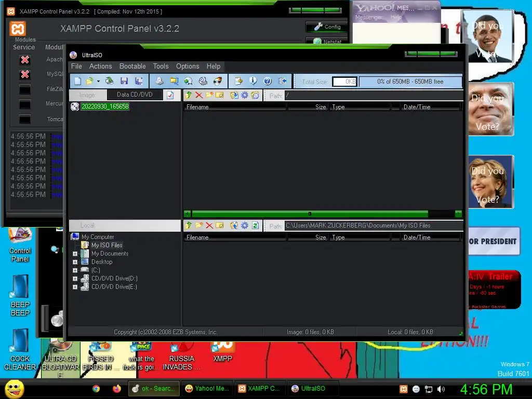
Task: Click the Local path field showing My ISO Files
Action: (x=374, y=225)
